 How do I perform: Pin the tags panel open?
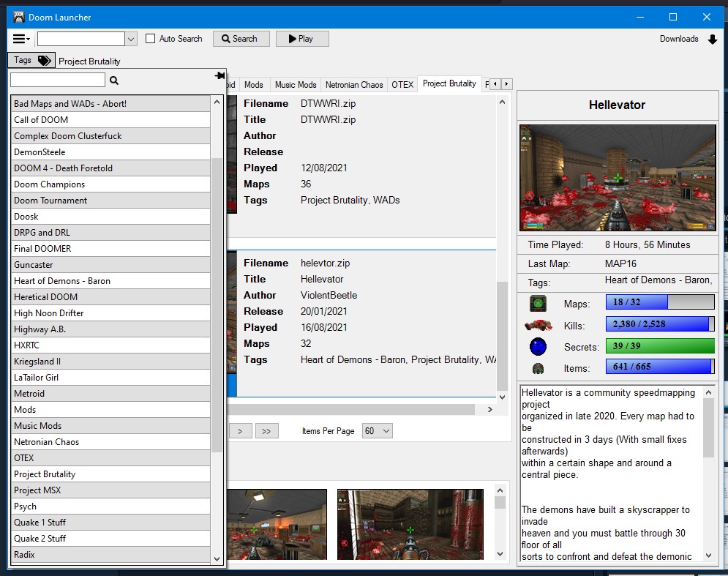click(219, 76)
